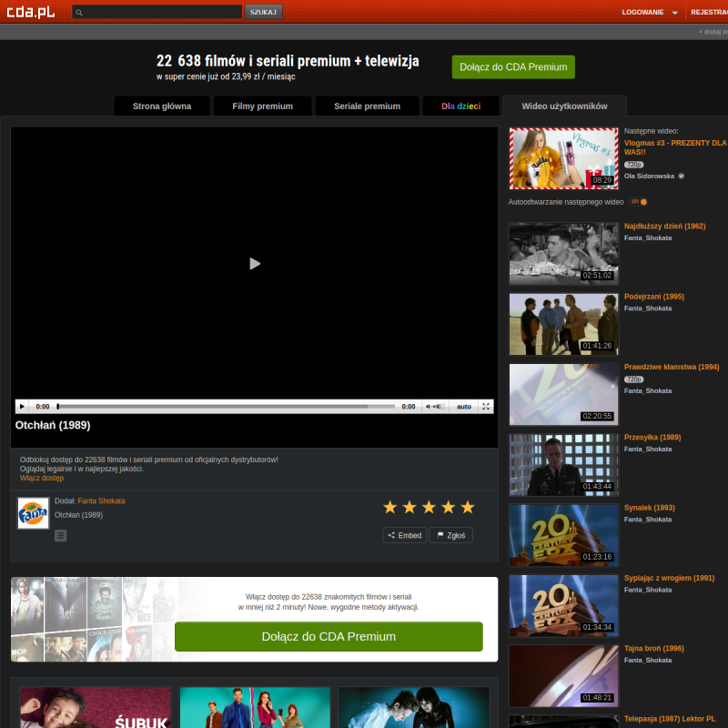This screenshot has width=728, height=728.
Task: Click Ola Sidorowska channel name
Action: (649, 176)
